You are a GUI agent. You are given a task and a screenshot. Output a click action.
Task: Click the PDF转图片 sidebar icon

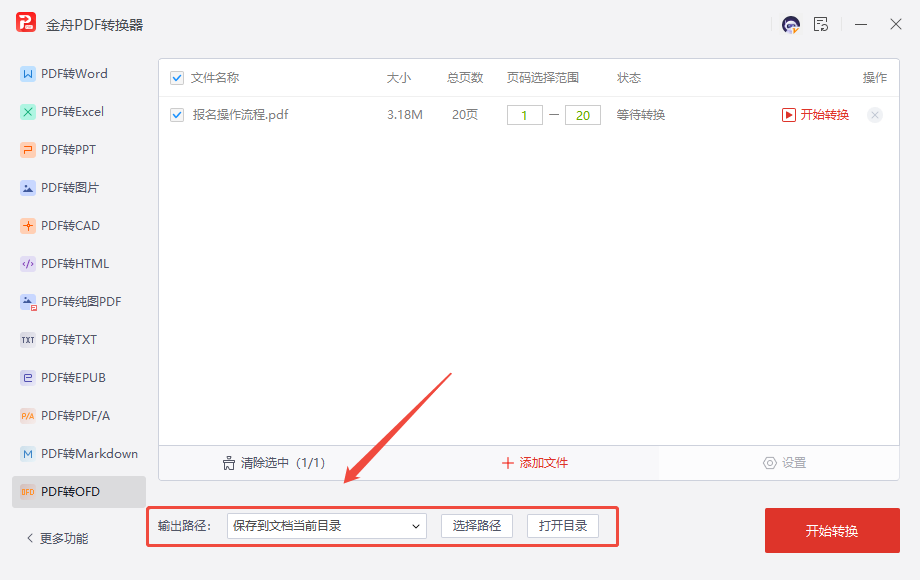click(x=28, y=188)
